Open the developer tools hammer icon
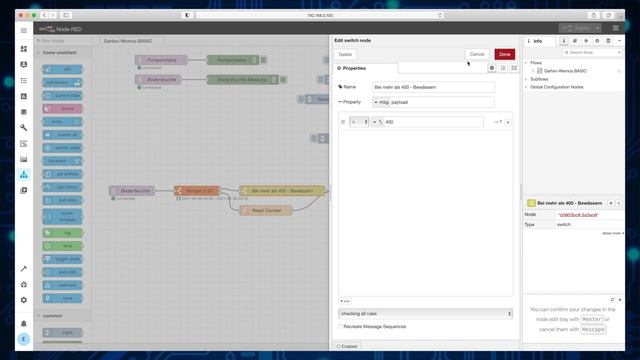Image resolution: width=640 pixels, height=360 pixels. click(24, 269)
